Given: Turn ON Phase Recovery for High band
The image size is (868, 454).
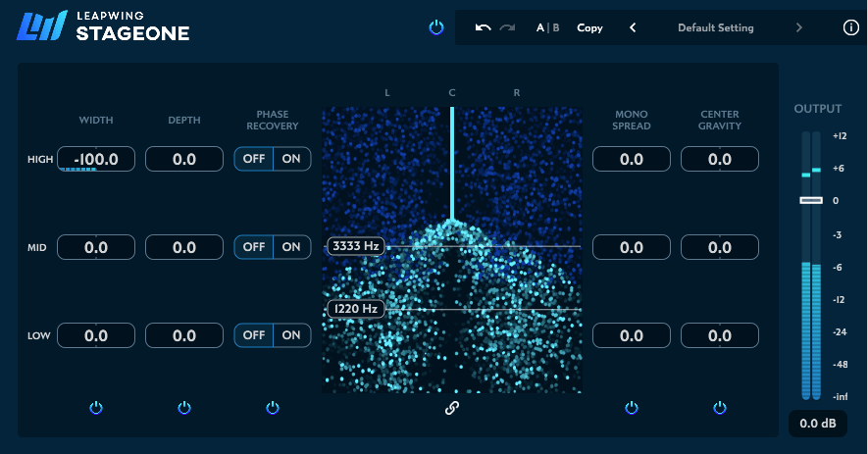Looking at the screenshot, I should pyautogui.click(x=291, y=159).
